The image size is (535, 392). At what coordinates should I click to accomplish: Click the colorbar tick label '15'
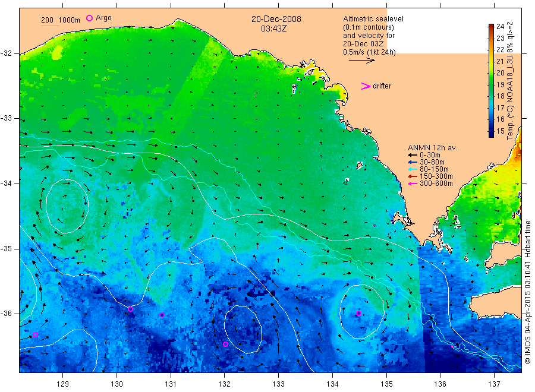pos(500,131)
